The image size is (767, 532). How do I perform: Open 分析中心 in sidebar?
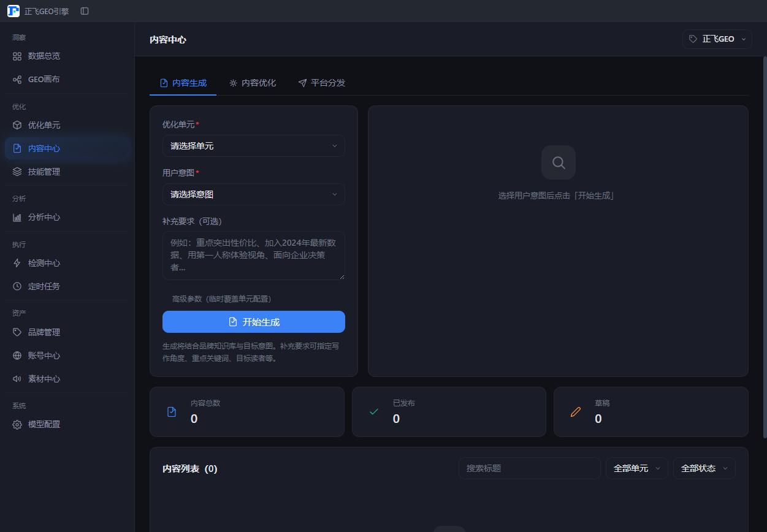pyautogui.click(x=67, y=217)
